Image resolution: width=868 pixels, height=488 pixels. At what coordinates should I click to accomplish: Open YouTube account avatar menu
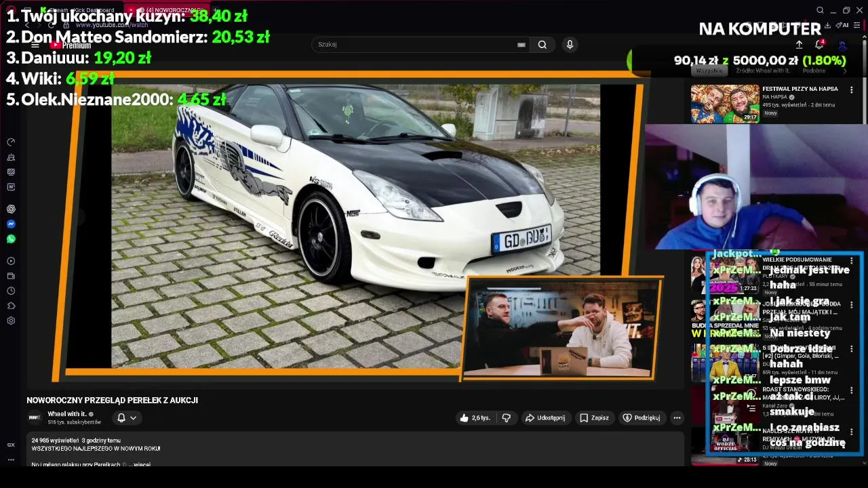point(842,45)
